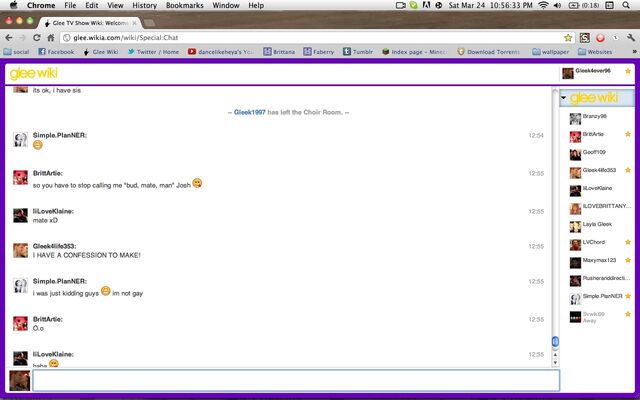Open the Glee Wiki bookmark
The width and height of the screenshot is (640, 400).
pos(101,52)
